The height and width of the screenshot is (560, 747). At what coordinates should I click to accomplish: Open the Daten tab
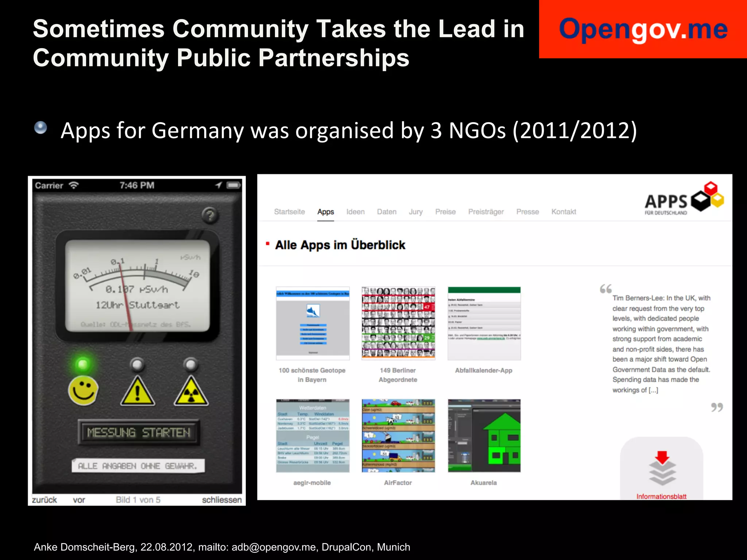coord(387,212)
